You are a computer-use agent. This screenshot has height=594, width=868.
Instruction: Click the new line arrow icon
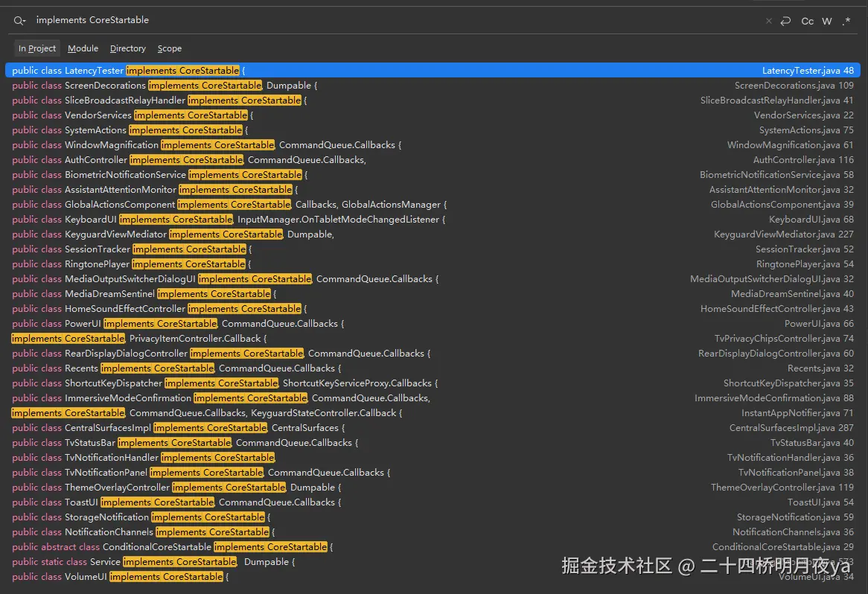[785, 21]
